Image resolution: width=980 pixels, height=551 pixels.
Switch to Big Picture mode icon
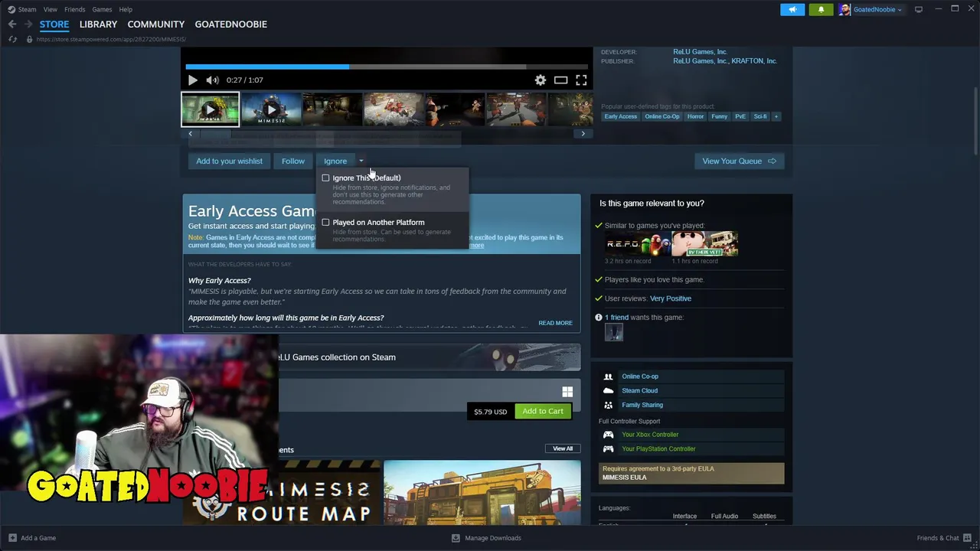coord(919,9)
